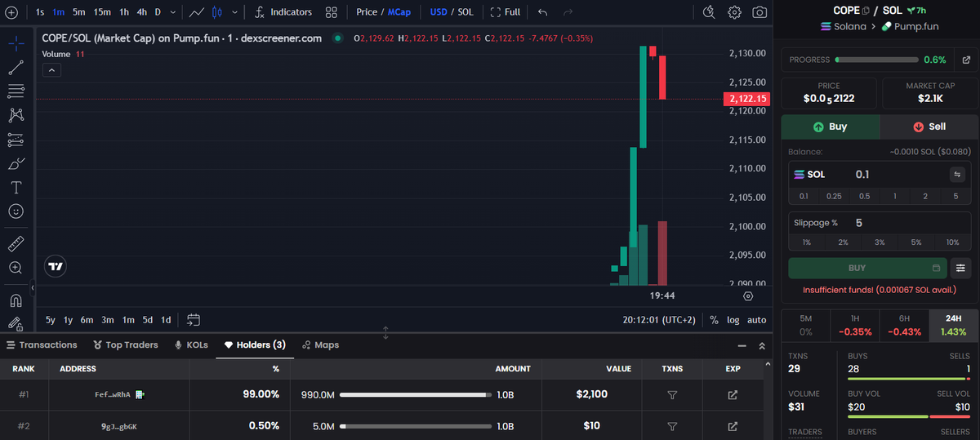
Task: Select the brush drawing tool
Action: 16,163
